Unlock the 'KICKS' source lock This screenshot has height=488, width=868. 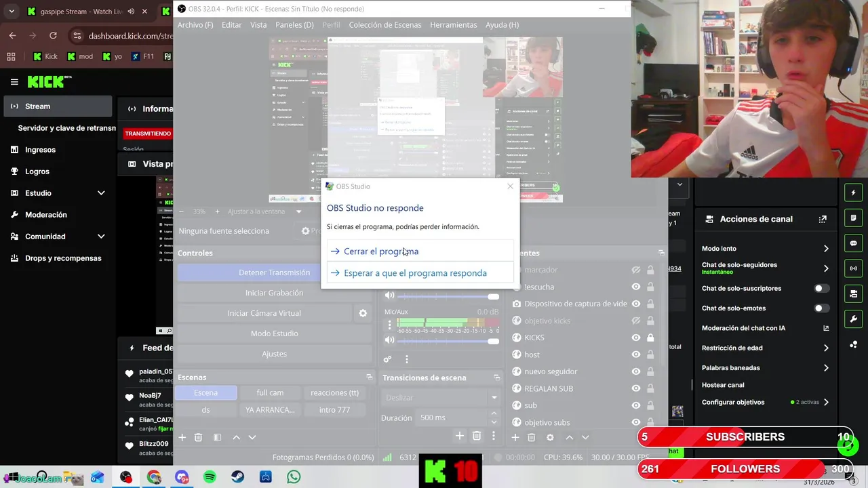click(x=650, y=338)
